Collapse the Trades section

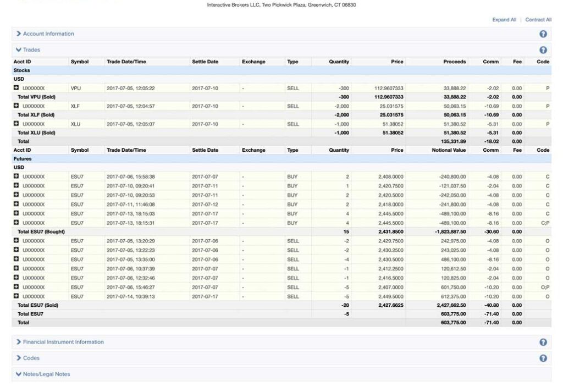[31, 50]
